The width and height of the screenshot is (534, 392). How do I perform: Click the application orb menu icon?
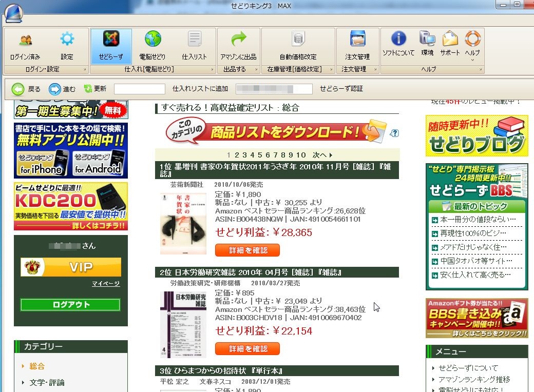(14, 13)
